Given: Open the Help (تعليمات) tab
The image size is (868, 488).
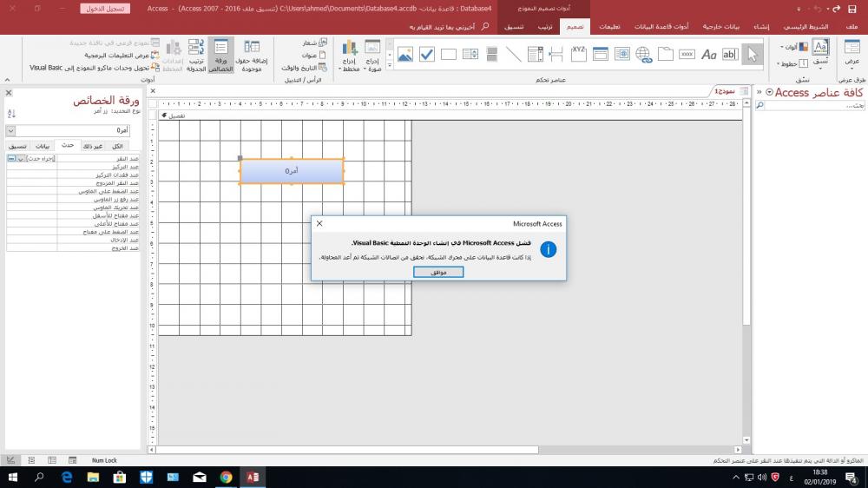Looking at the screenshot, I should [x=609, y=27].
